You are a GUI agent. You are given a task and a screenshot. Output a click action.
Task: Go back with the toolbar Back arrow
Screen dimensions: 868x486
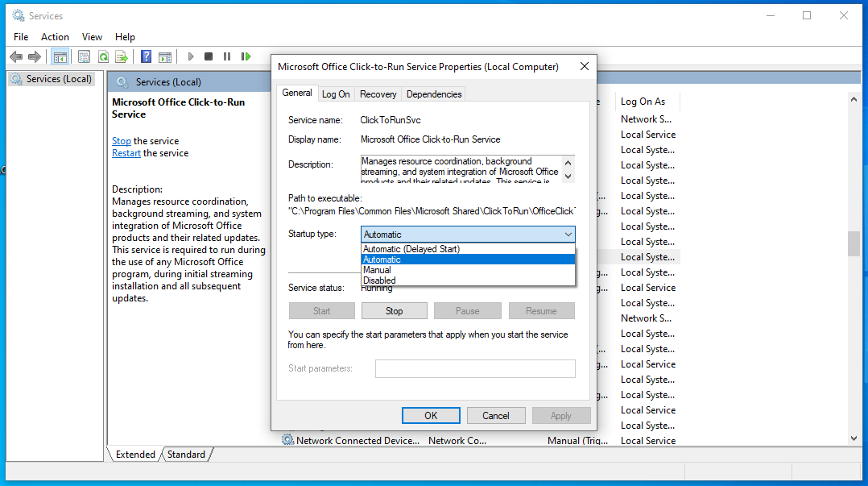[17, 56]
